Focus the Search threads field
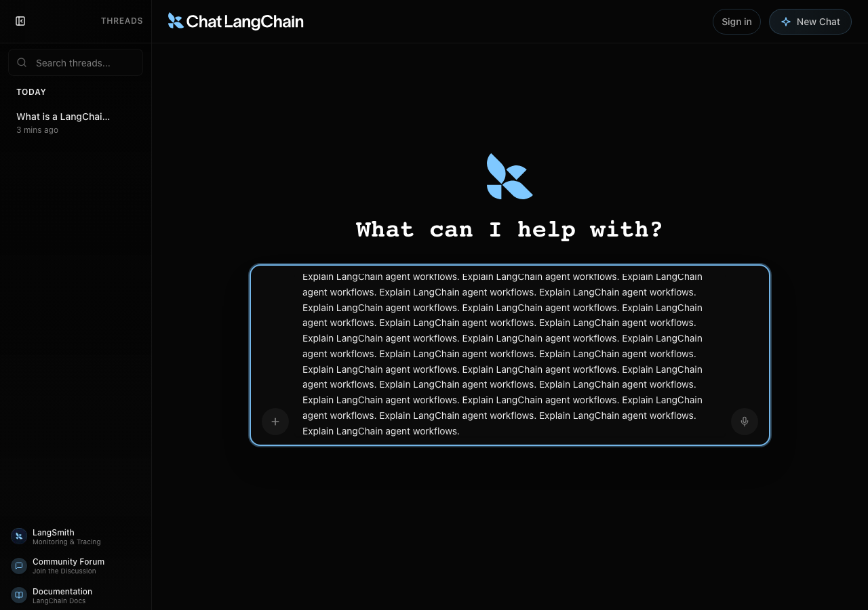Screen dimensions: 868x610 pos(75,62)
